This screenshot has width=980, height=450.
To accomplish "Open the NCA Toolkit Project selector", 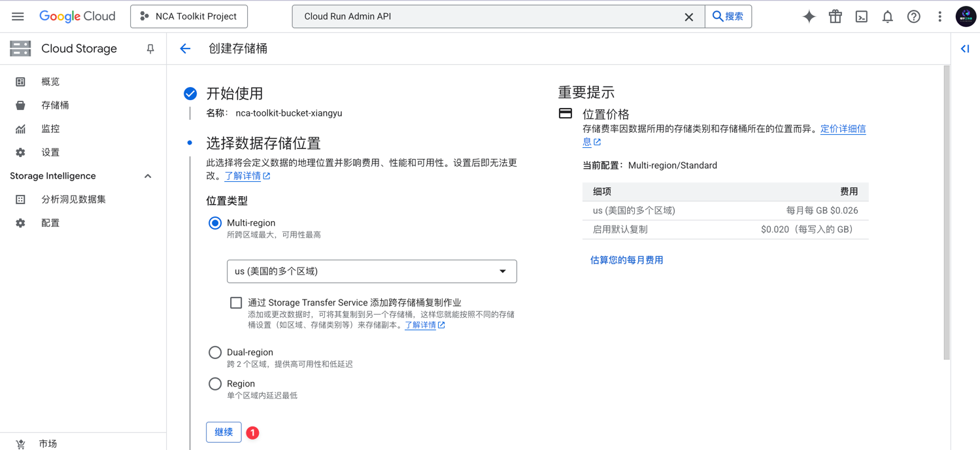I will click(188, 16).
